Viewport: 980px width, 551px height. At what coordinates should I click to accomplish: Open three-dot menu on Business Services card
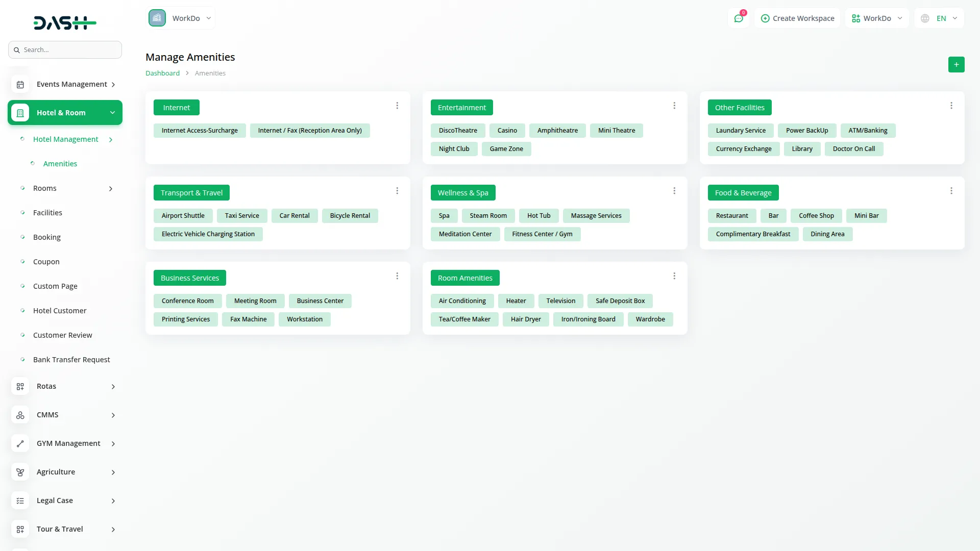[x=397, y=276]
